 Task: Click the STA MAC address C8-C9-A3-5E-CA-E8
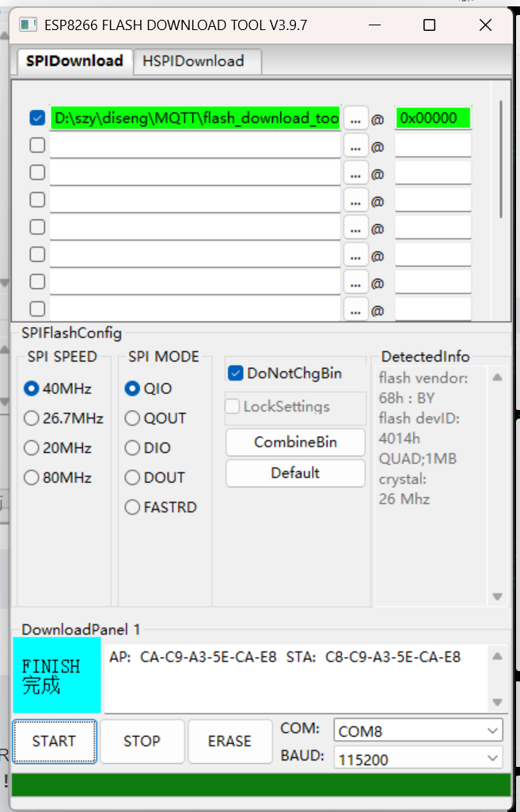pos(393,657)
